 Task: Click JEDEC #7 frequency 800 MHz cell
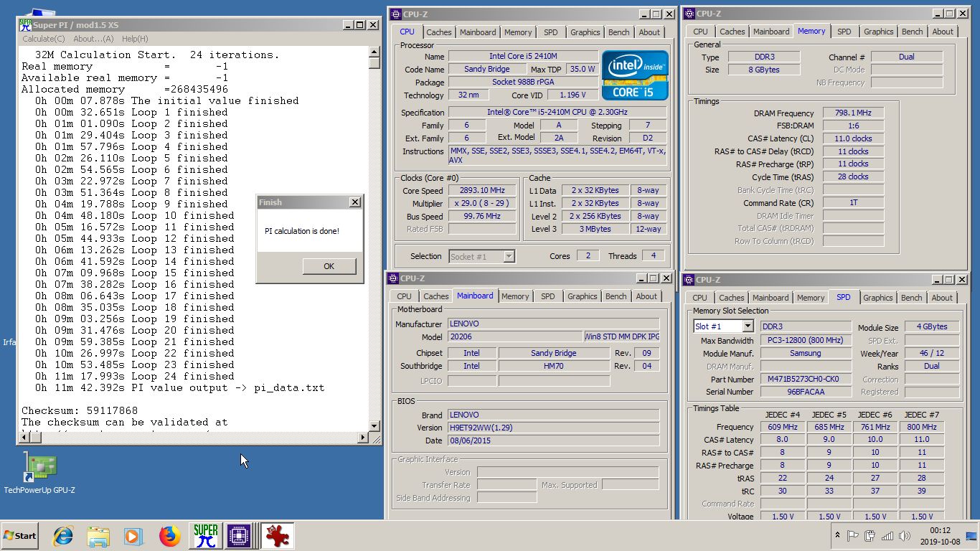tap(922, 427)
